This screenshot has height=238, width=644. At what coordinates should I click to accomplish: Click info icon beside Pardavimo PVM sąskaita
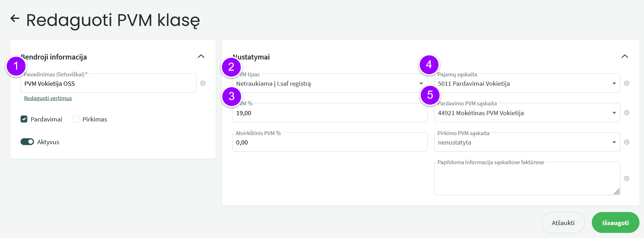click(626, 113)
